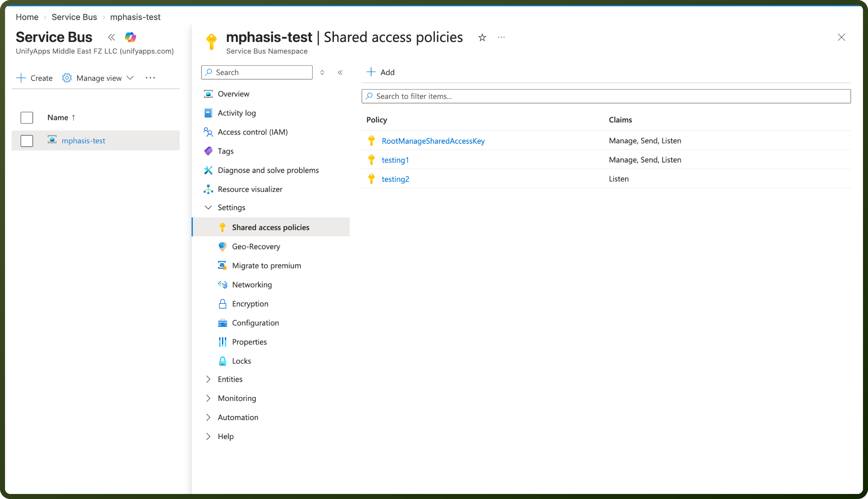
Task: Expand the Entities section
Action: click(208, 379)
